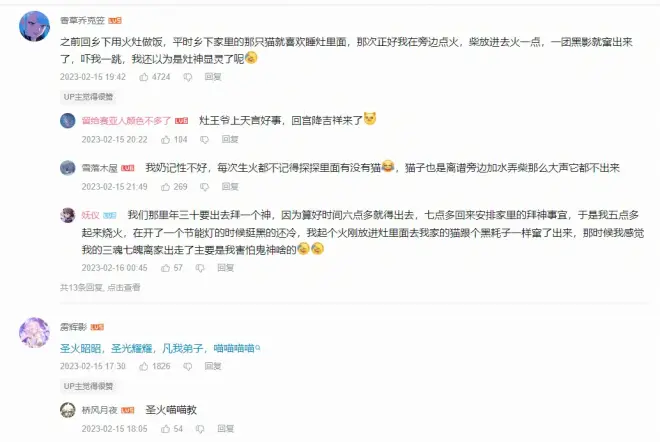Dislike the reply dated 2023-02-15 20:22
This screenshot has width=660, height=442.
pyautogui.click(x=205, y=140)
